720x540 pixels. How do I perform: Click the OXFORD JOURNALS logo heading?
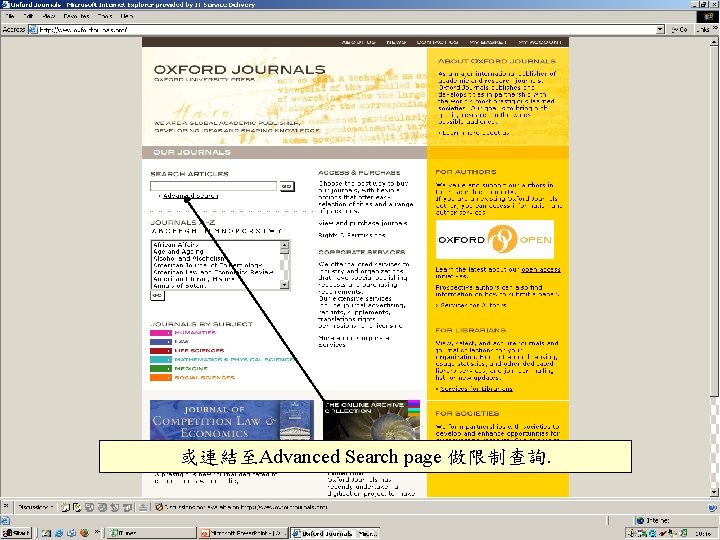[x=239, y=70]
